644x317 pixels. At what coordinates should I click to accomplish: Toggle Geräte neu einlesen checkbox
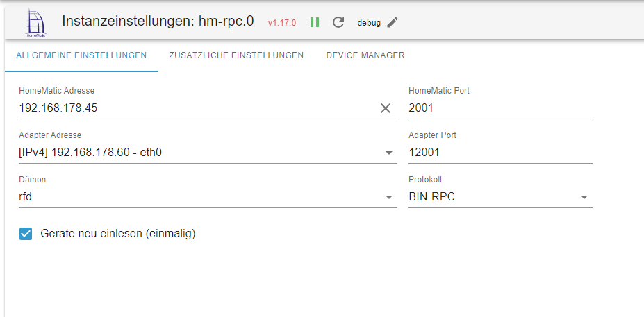coord(26,234)
